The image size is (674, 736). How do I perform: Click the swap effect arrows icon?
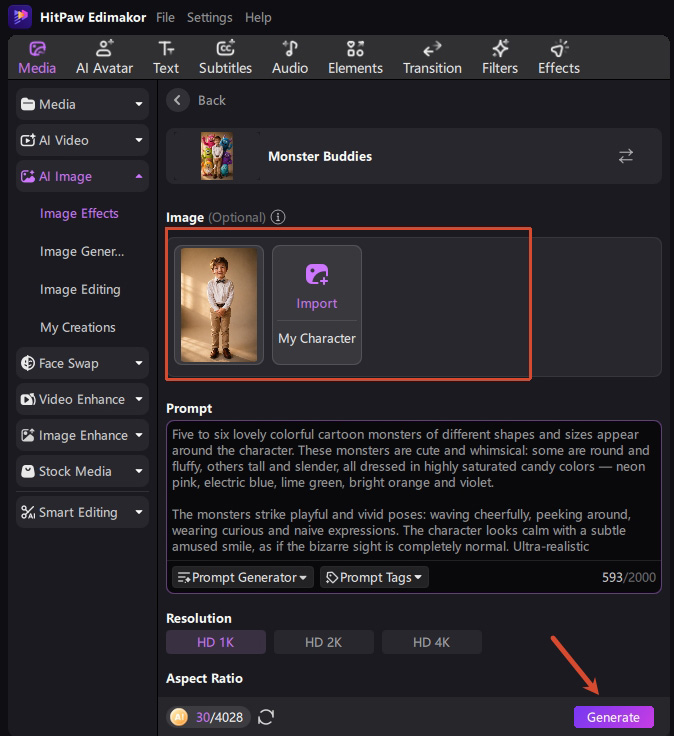point(626,156)
